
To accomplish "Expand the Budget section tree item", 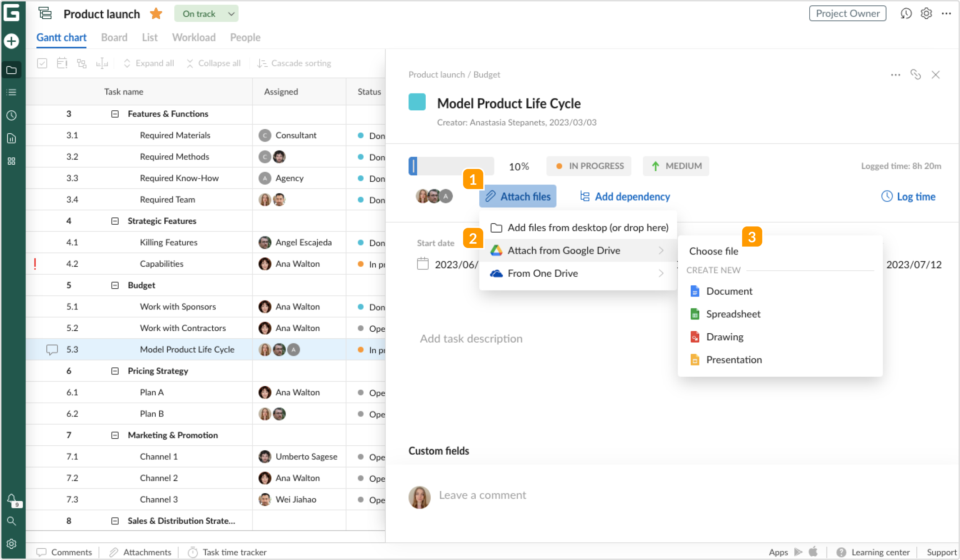I will [x=115, y=285].
